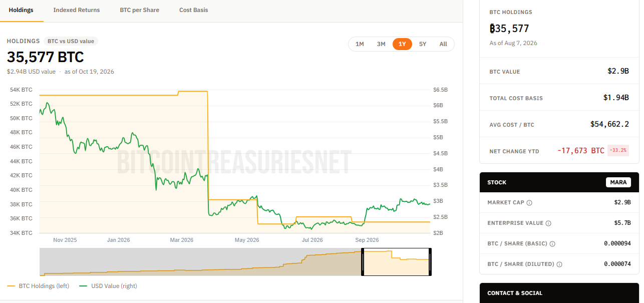Click the "-17,673 BTC" net change value
644x303 pixels.
581,151
